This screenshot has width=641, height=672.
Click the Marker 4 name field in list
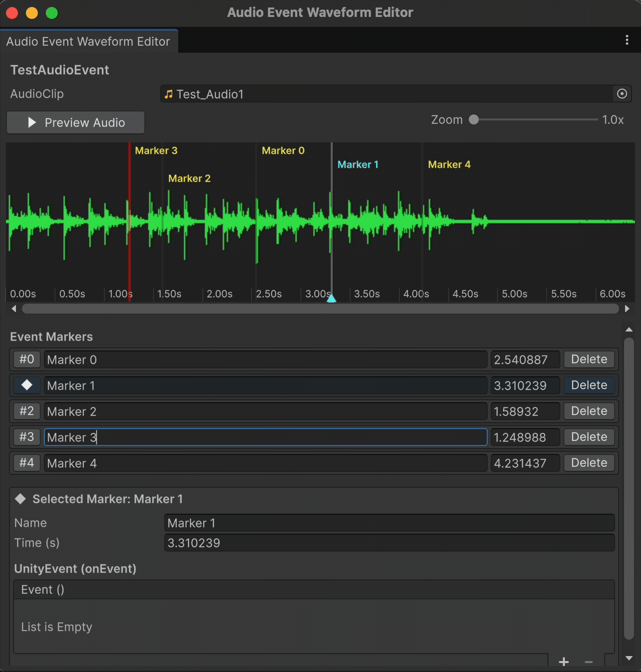click(x=265, y=463)
